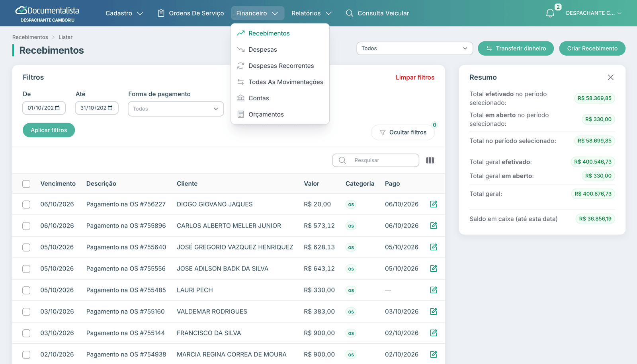Collapse the Financeiro dropdown menu
This screenshot has width=637, height=364.
tap(257, 13)
